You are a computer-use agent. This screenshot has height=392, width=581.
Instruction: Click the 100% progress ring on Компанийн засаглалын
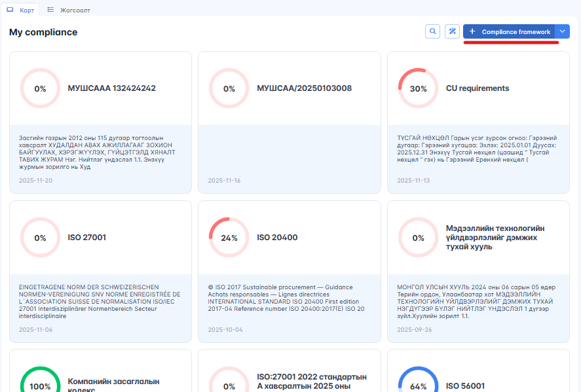coord(40,380)
